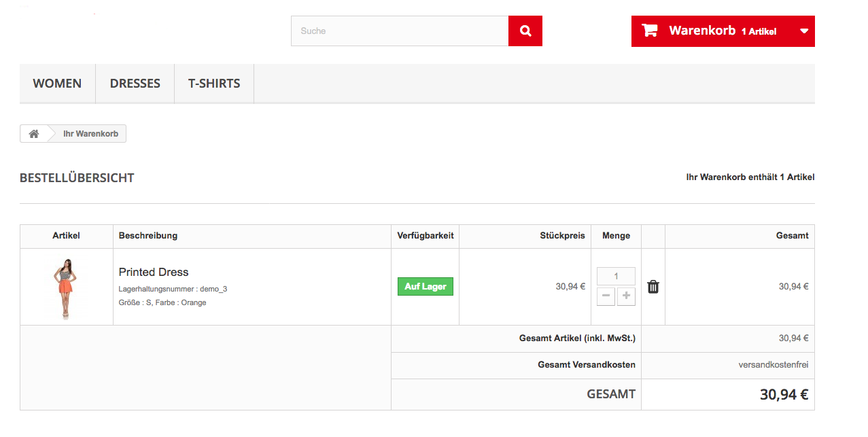Click the Menge quantity input field
Screen dimensions: 868x437
616,276
